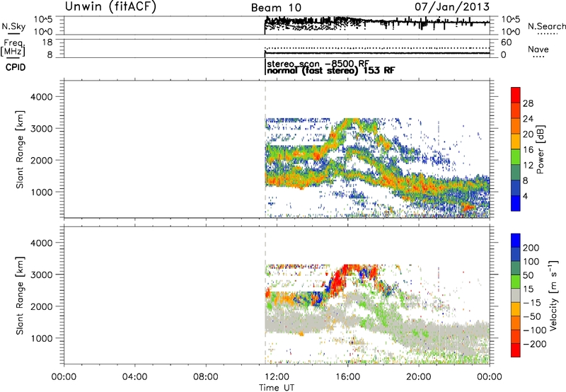Screen dimensions: 566x392
Task: Click the "Nave" legend label
Action: [538, 50]
